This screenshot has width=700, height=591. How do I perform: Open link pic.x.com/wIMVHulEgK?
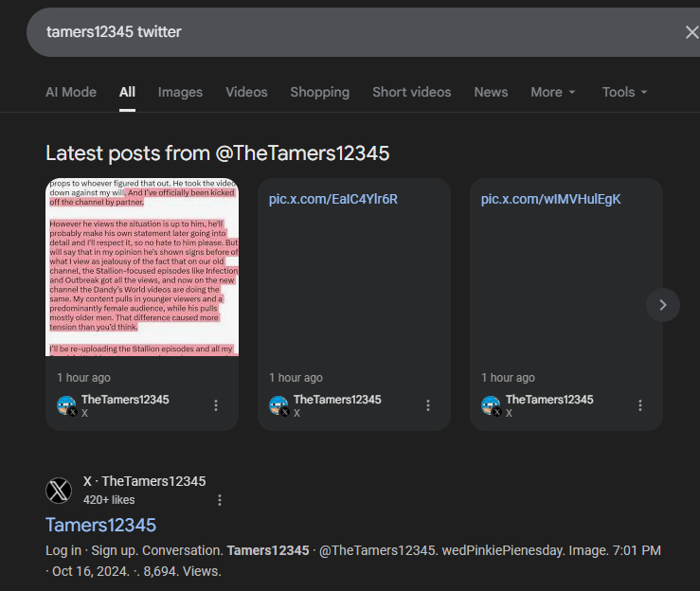pyautogui.click(x=550, y=199)
